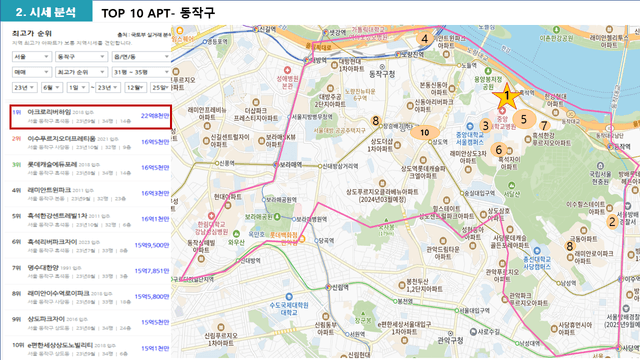This screenshot has width=640, height=360.
Task: Select the 명수대한양 rank 7 listing
Action: [90, 271]
